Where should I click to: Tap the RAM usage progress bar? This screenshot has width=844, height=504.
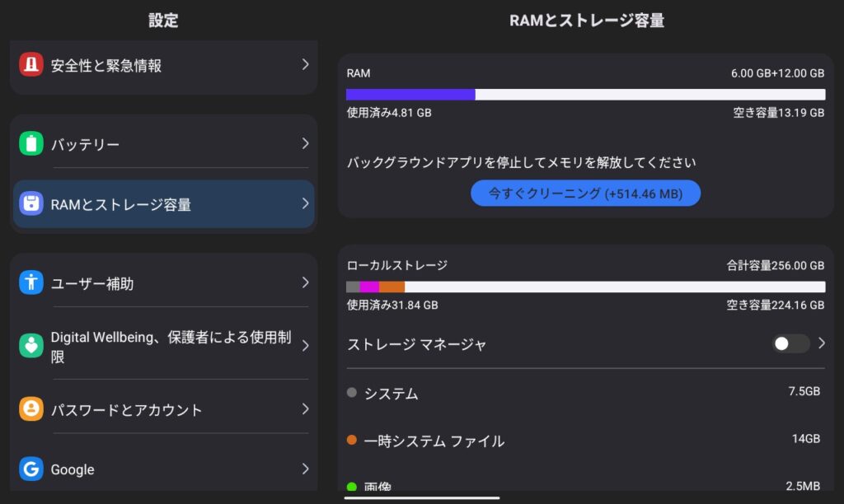click(x=586, y=95)
